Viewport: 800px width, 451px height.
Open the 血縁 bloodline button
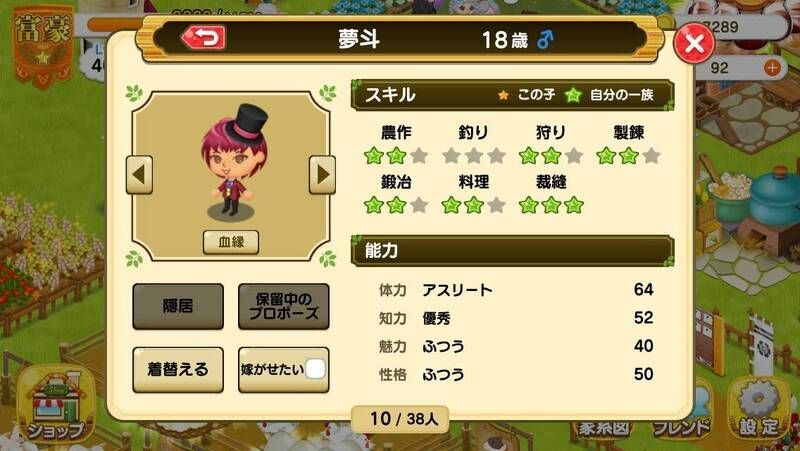point(231,242)
